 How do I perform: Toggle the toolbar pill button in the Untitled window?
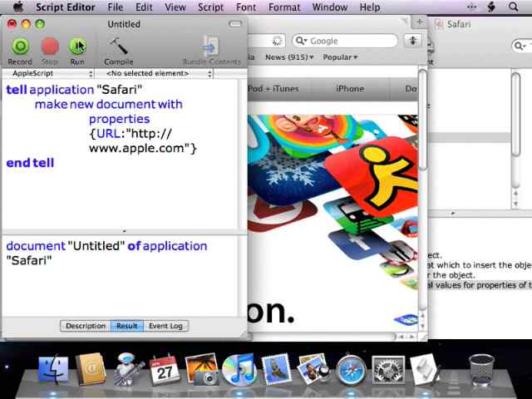point(235,24)
